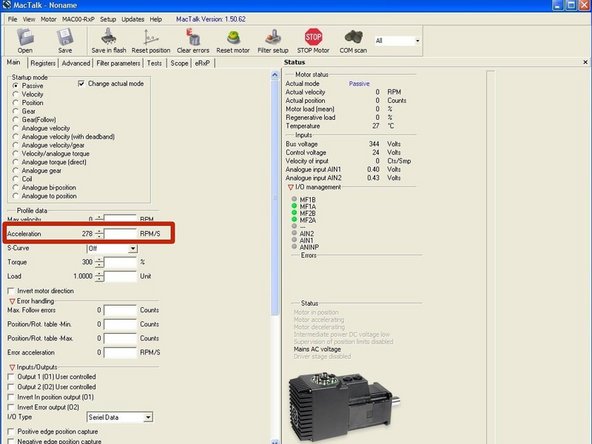Enable Positive edge position capture
Viewport: 592px width, 444px height.
point(11,432)
